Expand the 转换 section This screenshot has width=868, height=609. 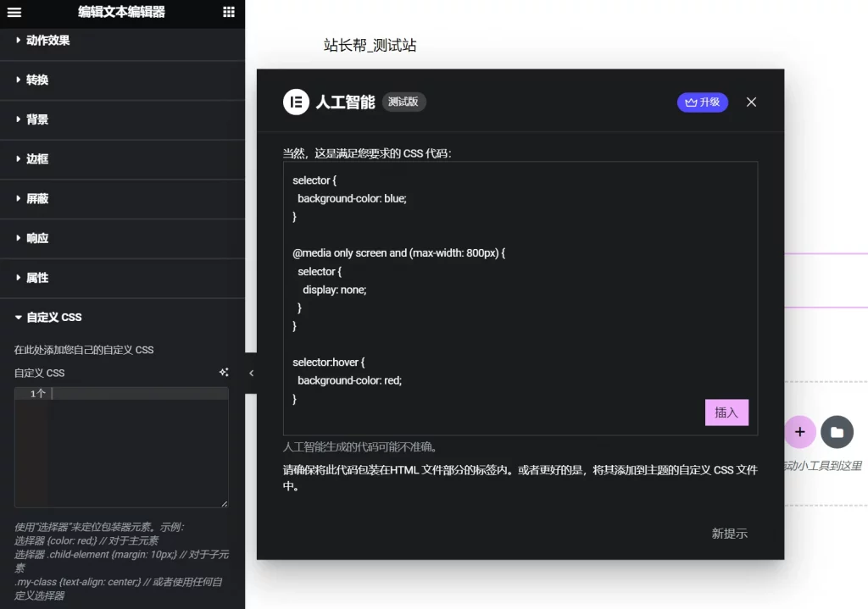(x=37, y=80)
